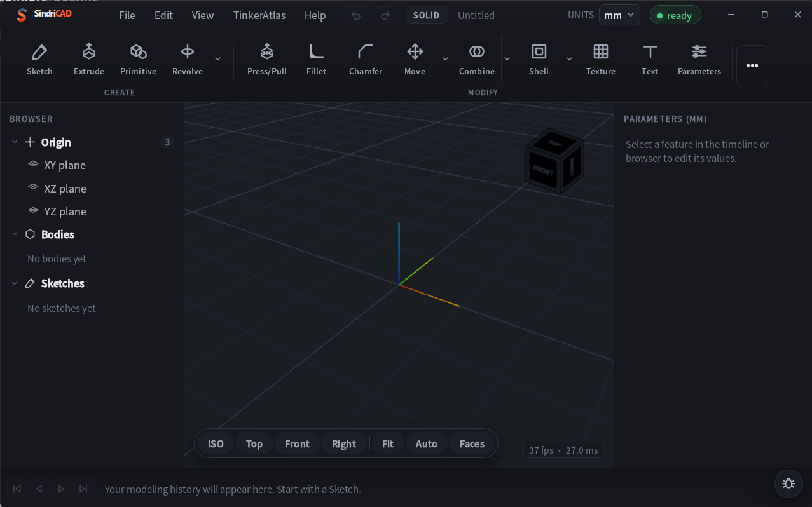Switch to the Right view
812x507 pixels.
click(344, 443)
